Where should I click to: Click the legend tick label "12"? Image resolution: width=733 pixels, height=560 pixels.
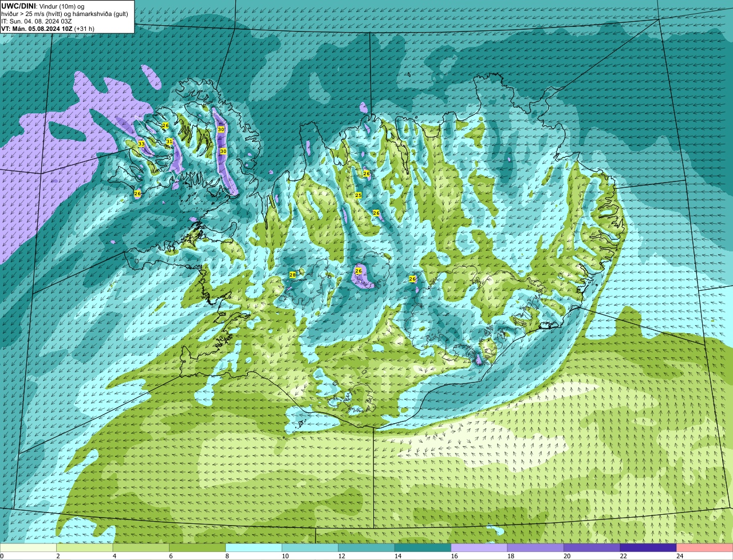[341, 556]
